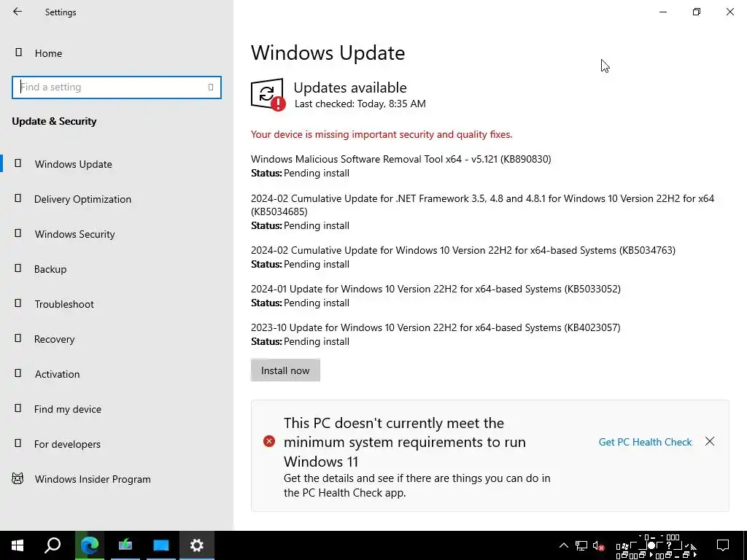
Task: Click the Last checked: Today, 8:35 AM text
Action: click(x=360, y=104)
